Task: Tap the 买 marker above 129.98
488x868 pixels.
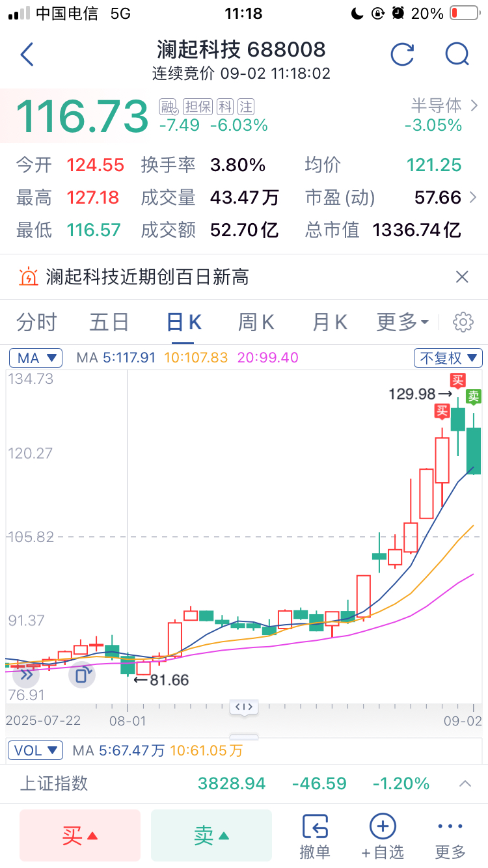Action: click(x=459, y=380)
